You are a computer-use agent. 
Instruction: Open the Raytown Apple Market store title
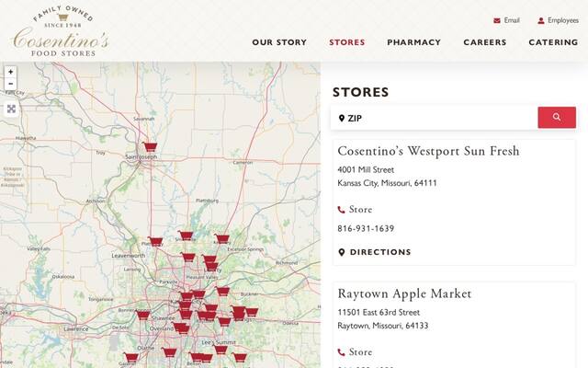tap(404, 293)
